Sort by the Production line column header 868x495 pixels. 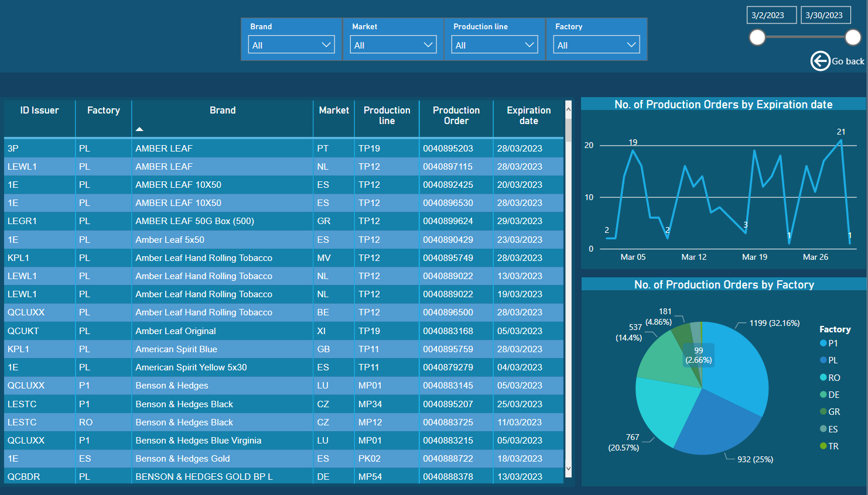click(387, 115)
